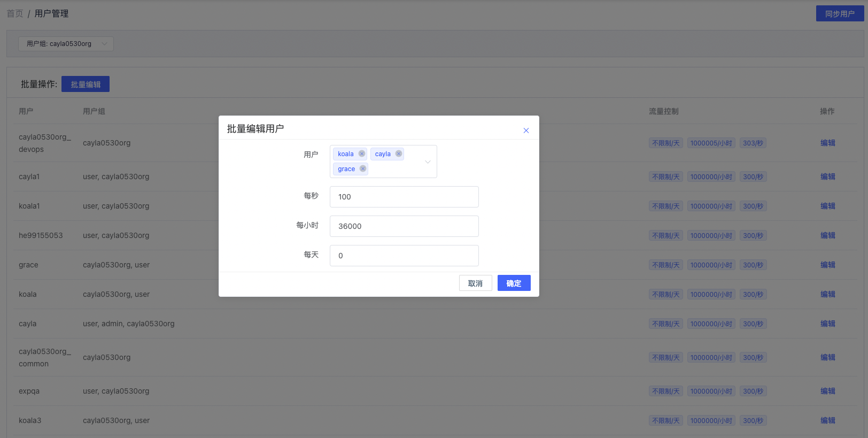Screen dimensions: 868x438
Task: Focus the per-hour input showing 36000
Action: [x=404, y=226]
